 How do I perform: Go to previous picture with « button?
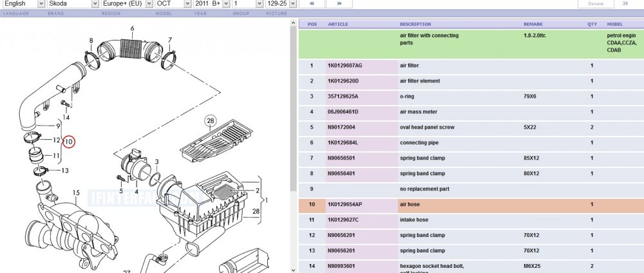point(311,4)
